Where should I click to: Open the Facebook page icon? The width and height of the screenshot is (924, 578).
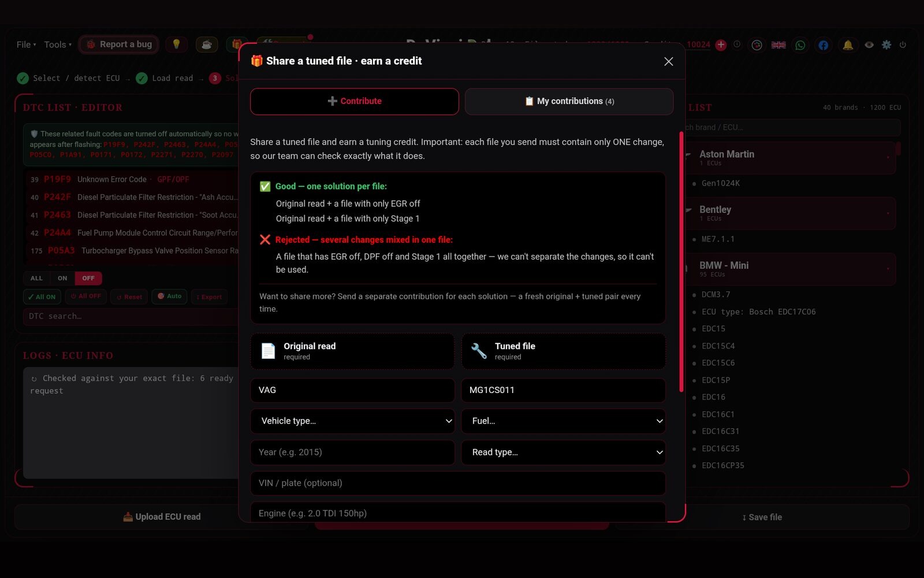(x=823, y=45)
